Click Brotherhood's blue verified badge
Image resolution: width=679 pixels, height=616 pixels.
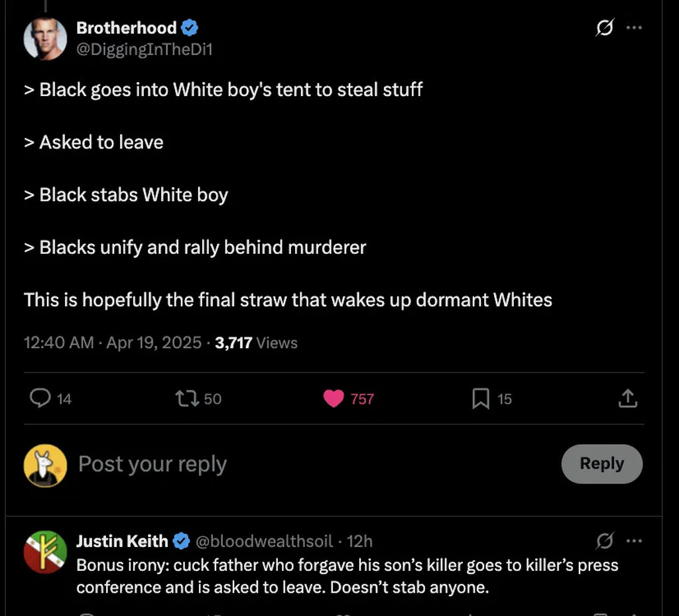click(x=190, y=28)
